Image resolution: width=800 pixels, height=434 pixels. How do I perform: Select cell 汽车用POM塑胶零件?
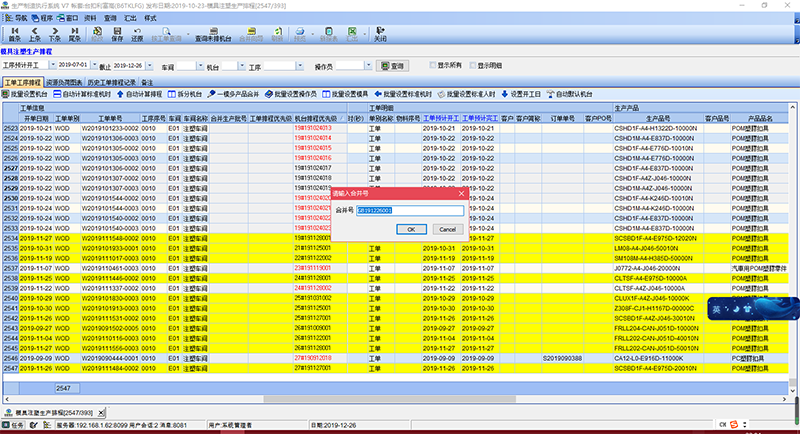(x=759, y=268)
